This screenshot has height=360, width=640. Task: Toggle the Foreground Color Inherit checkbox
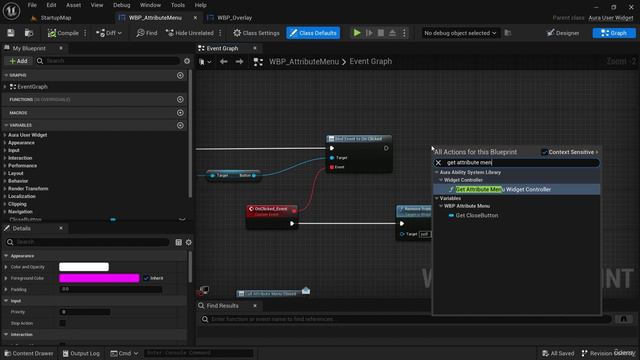pos(146,278)
